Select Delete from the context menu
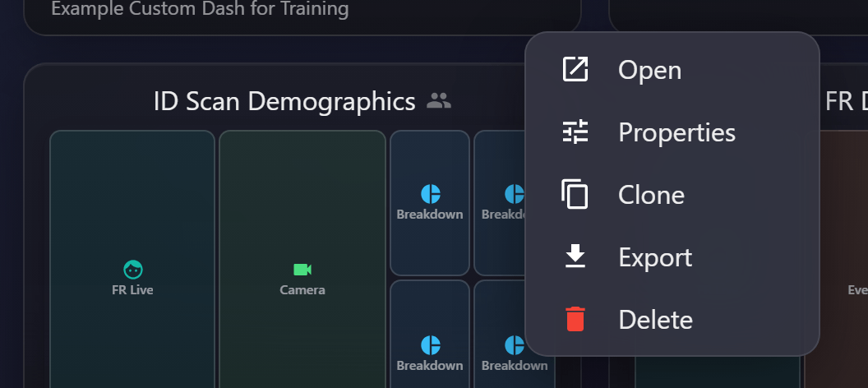Image resolution: width=868 pixels, height=388 pixels. tap(672, 320)
